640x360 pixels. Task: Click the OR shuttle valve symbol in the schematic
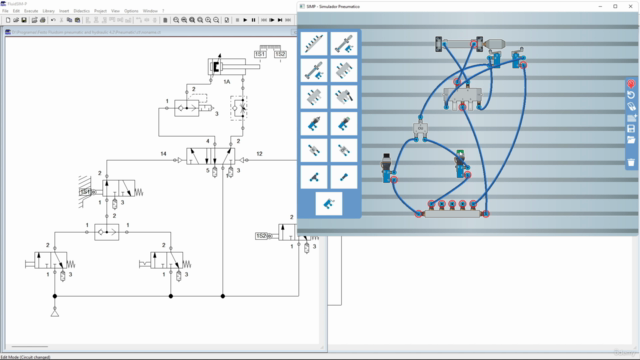click(107, 232)
